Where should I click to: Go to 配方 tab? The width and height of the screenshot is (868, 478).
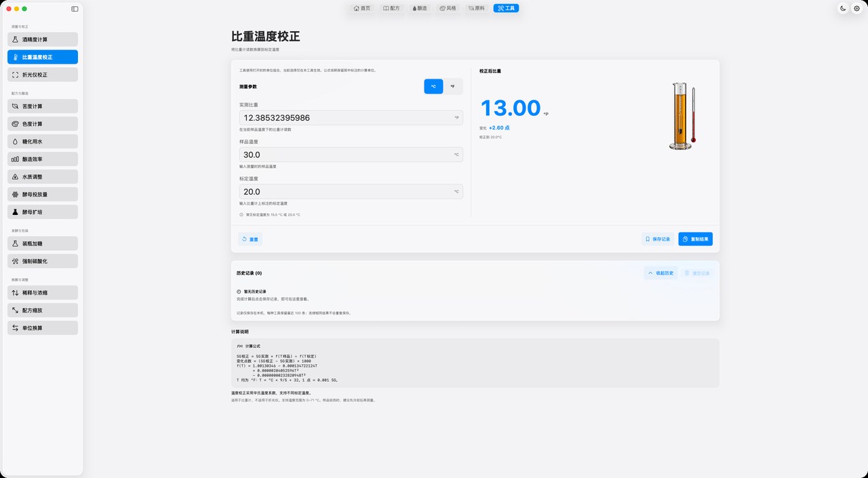tap(391, 8)
